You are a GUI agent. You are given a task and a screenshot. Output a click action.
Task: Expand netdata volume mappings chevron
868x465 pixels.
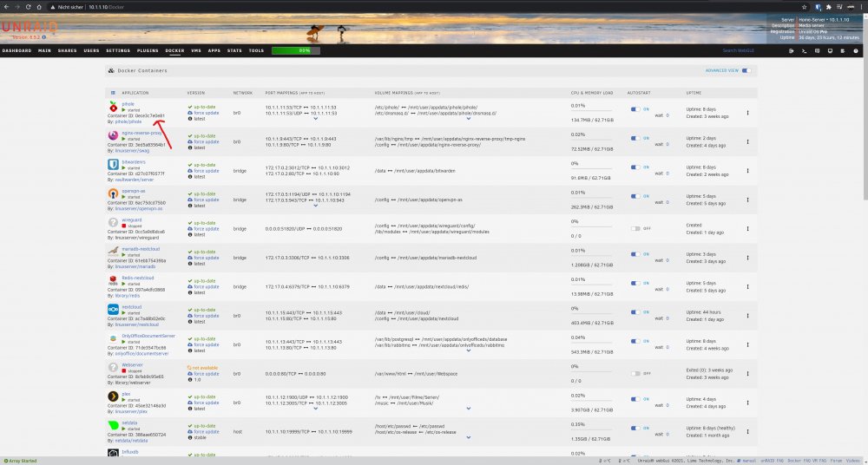point(469,437)
